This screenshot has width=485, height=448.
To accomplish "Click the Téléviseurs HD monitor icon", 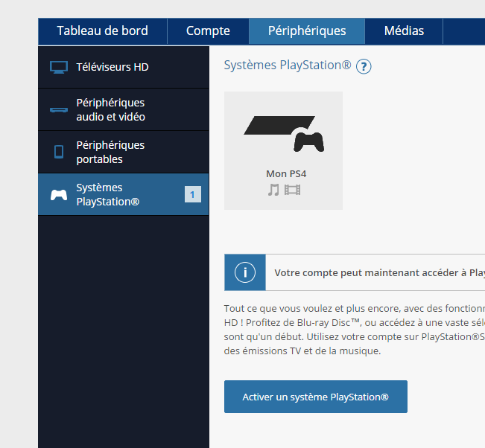I will 59,68.
